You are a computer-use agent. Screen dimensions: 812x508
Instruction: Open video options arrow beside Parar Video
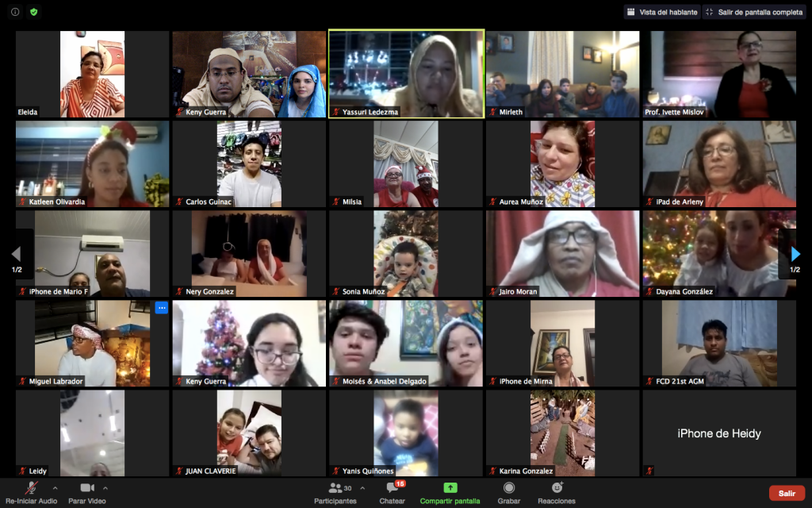[105, 488]
